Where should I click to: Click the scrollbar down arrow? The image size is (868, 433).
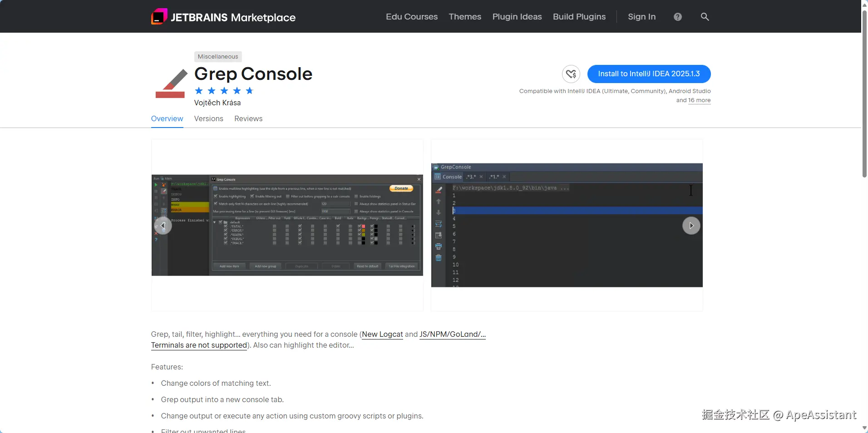[865, 428]
